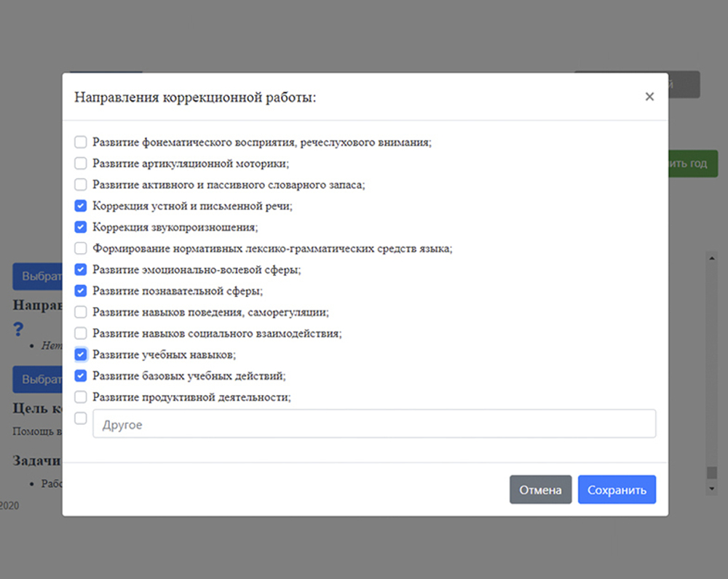Check "Формирование нормативных лексико-грамматических средств языка"
The image size is (728, 579).
pyautogui.click(x=80, y=248)
